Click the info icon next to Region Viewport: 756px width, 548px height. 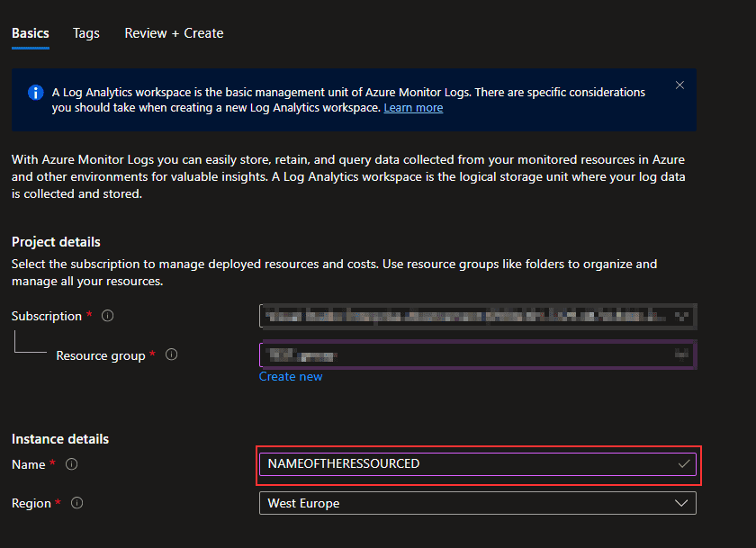(76, 504)
